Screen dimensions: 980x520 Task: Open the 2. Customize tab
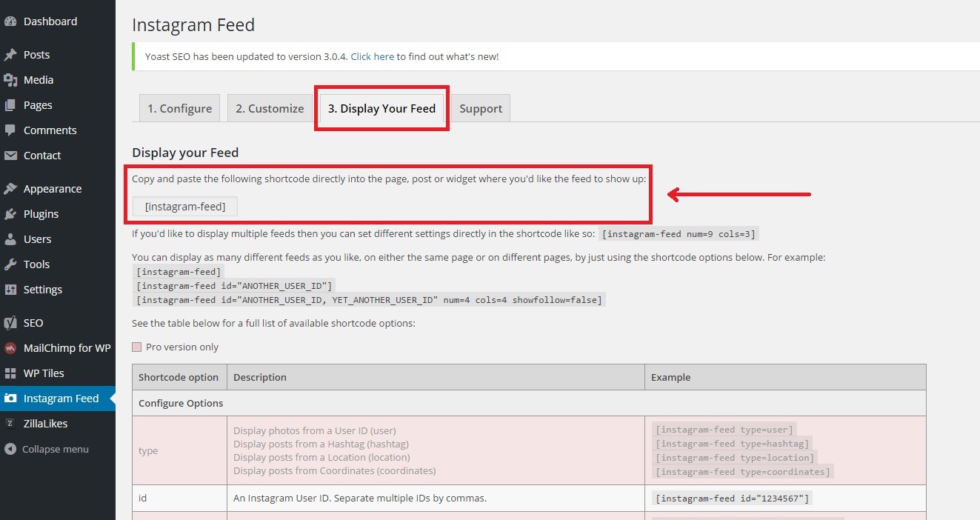click(x=270, y=109)
